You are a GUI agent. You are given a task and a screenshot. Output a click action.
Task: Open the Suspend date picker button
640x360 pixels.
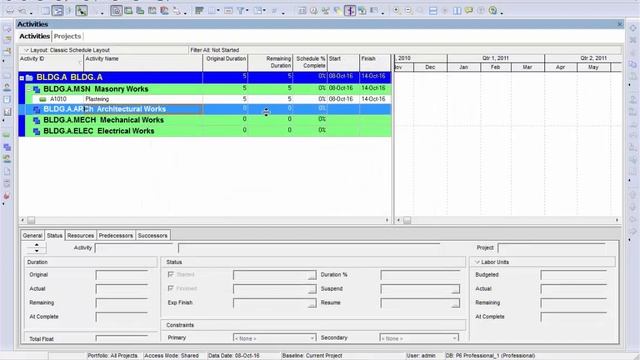[455, 290]
